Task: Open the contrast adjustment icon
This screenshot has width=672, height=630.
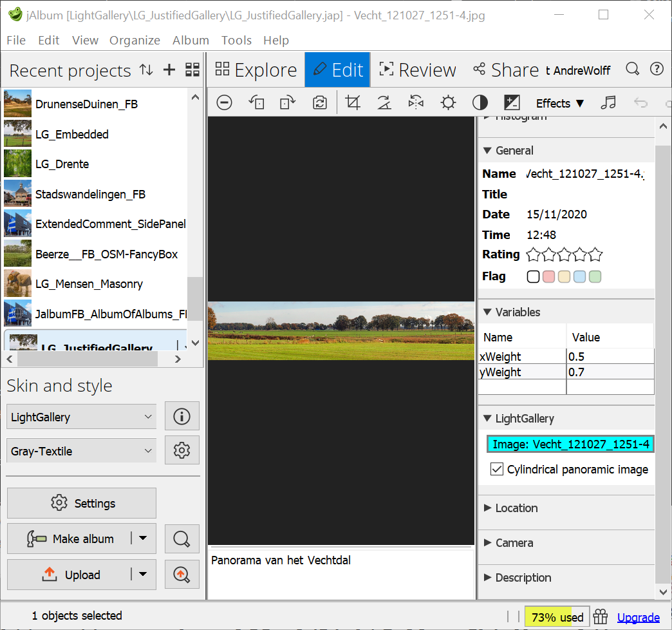Action: coord(480,103)
